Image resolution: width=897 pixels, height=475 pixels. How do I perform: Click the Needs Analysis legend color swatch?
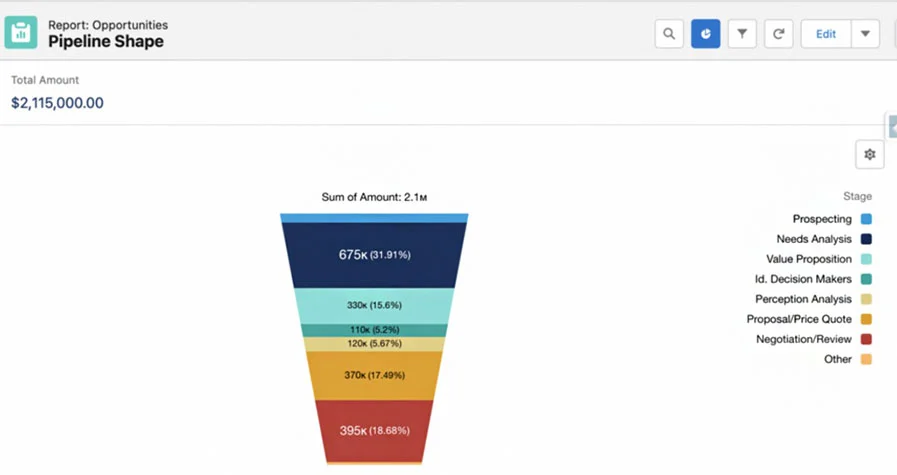pos(866,239)
